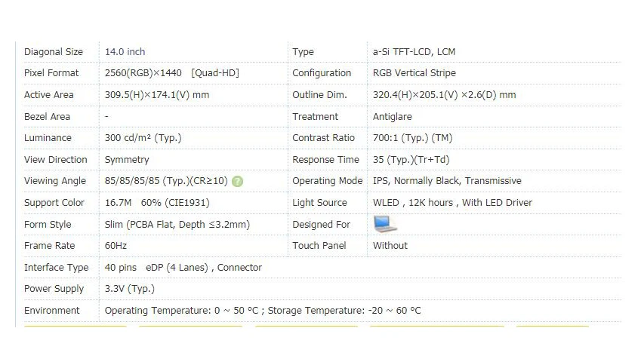
Task: Click the 'Type' label
Action: [303, 52]
